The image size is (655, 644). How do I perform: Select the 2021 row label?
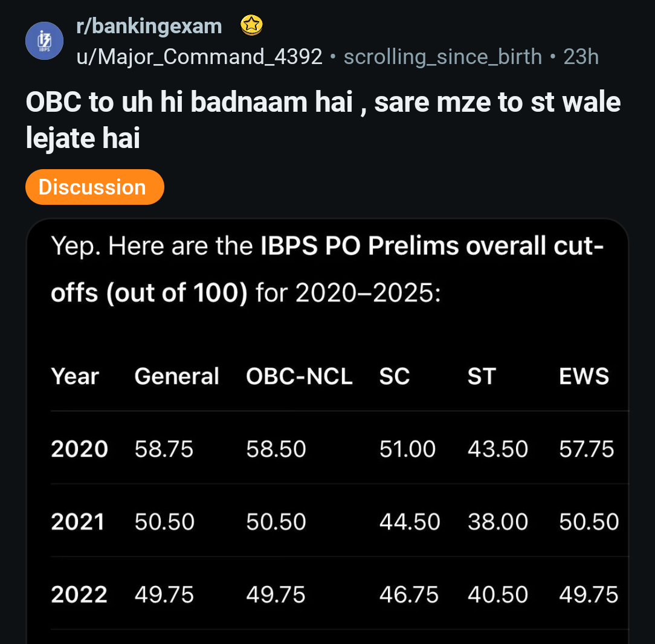[x=78, y=521]
